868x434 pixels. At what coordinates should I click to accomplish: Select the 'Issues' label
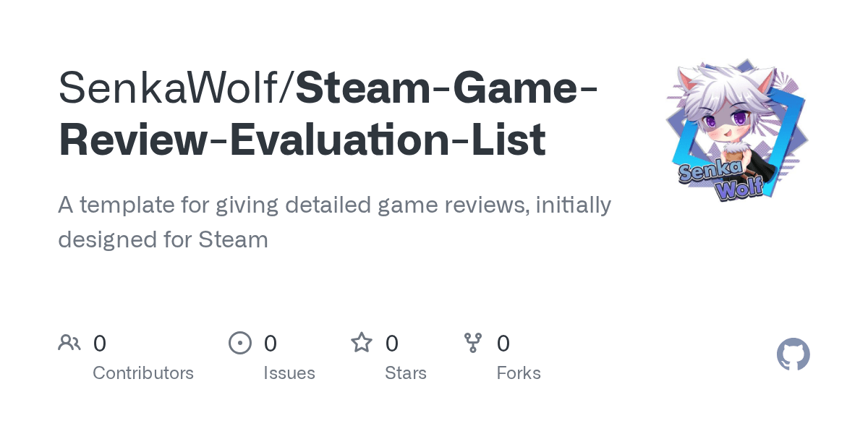tap(289, 373)
